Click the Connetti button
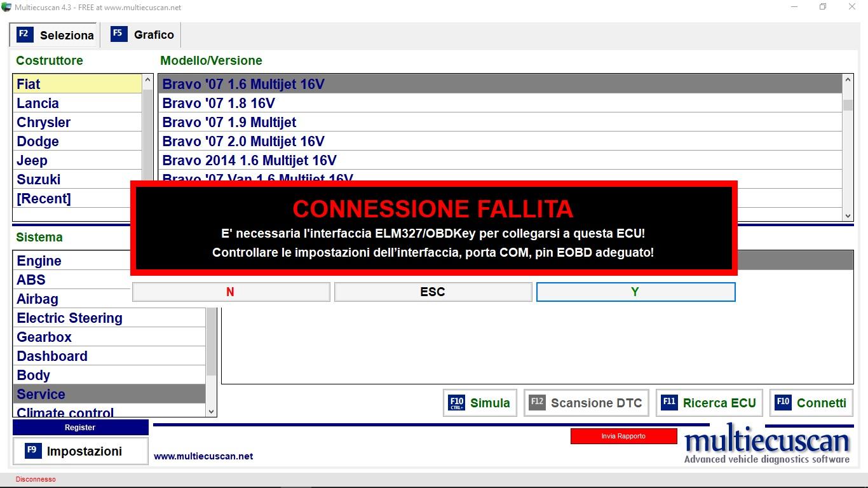 tap(811, 403)
